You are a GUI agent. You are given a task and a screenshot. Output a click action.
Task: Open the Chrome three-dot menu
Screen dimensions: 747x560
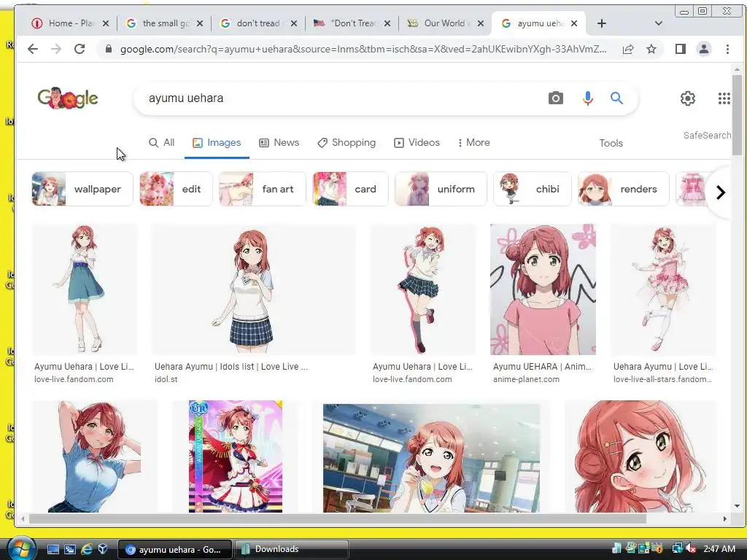(x=727, y=49)
